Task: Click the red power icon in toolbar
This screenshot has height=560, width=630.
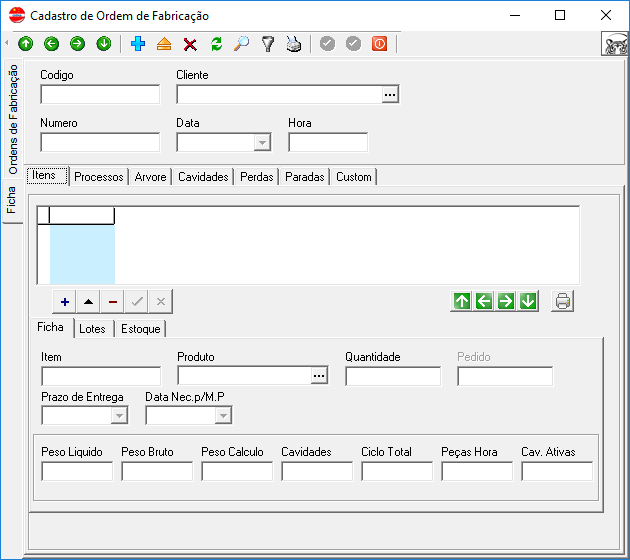Action: 379,44
